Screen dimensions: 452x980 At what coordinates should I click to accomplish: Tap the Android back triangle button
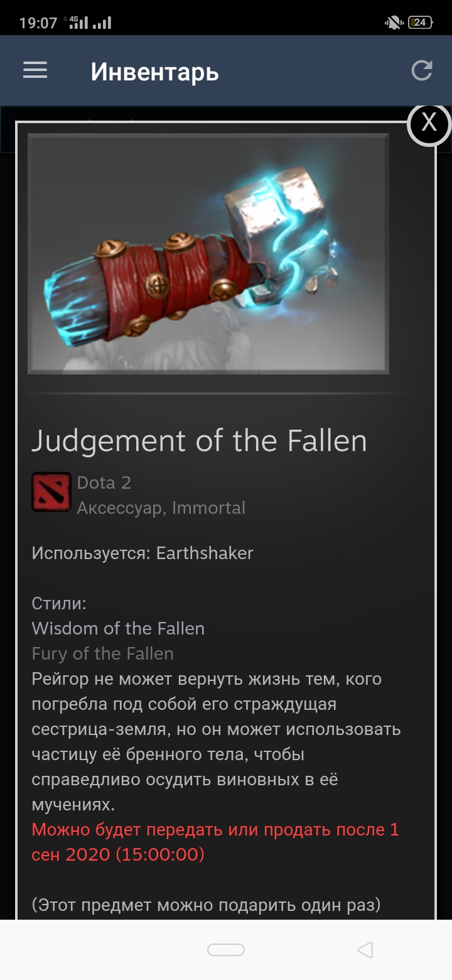(365, 950)
